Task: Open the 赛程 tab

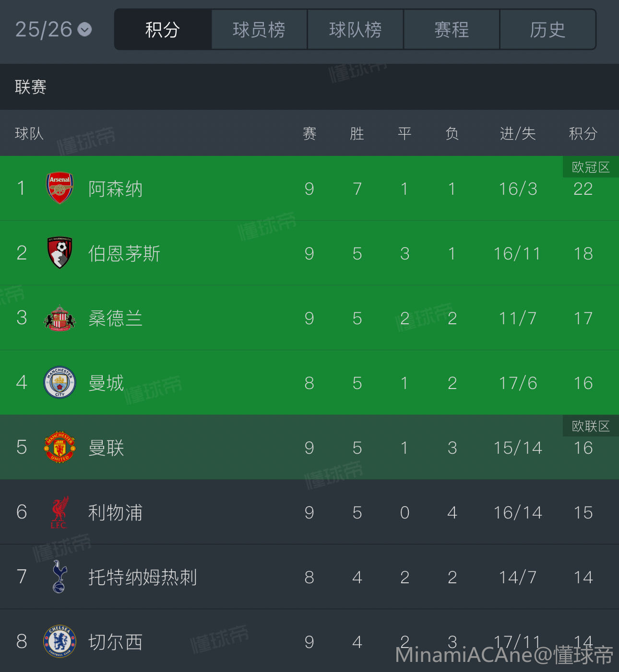Action: pyautogui.click(x=452, y=30)
